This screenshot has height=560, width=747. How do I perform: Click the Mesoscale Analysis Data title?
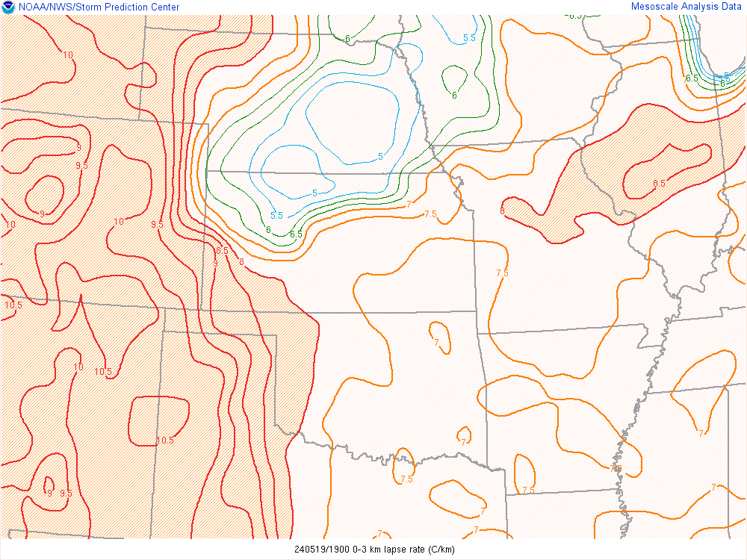click(x=686, y=7)
